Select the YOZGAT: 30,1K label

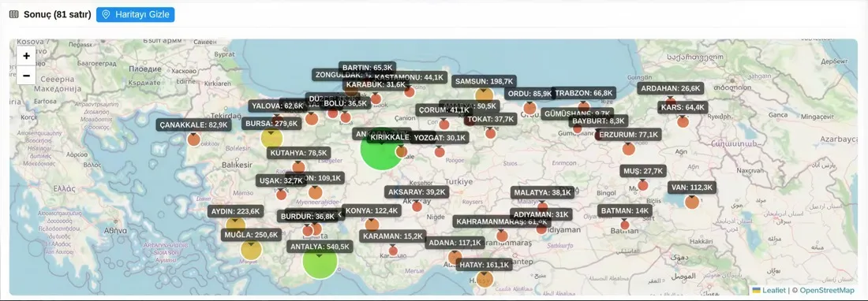tap(440, 138)
